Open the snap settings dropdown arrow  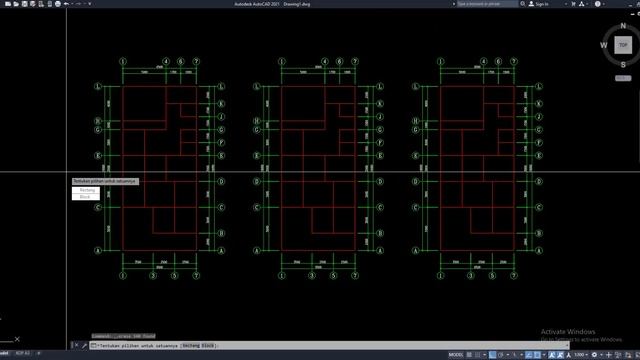[484, 355]
